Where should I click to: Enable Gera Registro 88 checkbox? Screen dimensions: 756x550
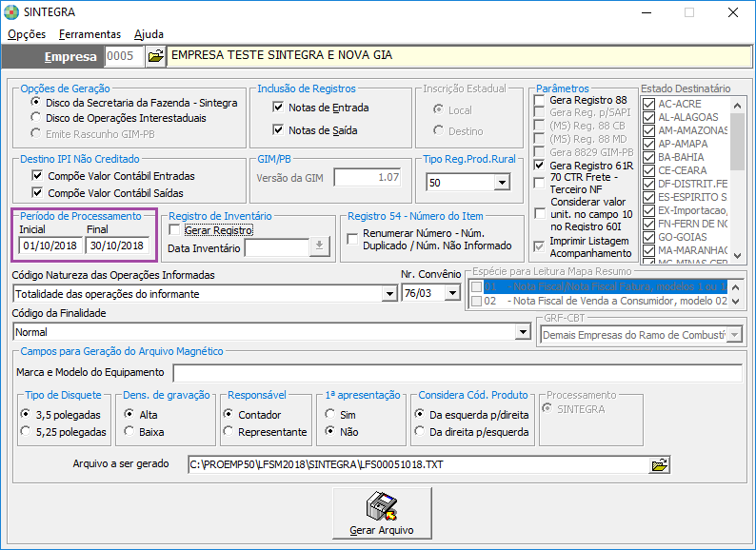(x=540, y=100)
